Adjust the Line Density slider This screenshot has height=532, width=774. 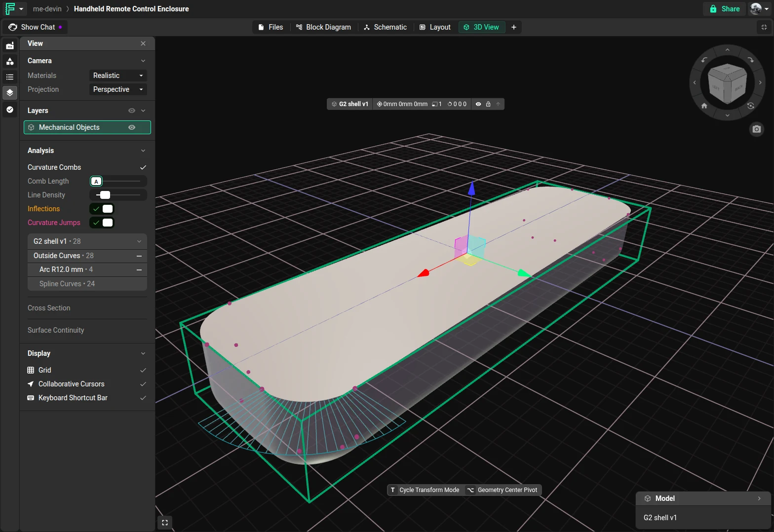tap(118, 195)
